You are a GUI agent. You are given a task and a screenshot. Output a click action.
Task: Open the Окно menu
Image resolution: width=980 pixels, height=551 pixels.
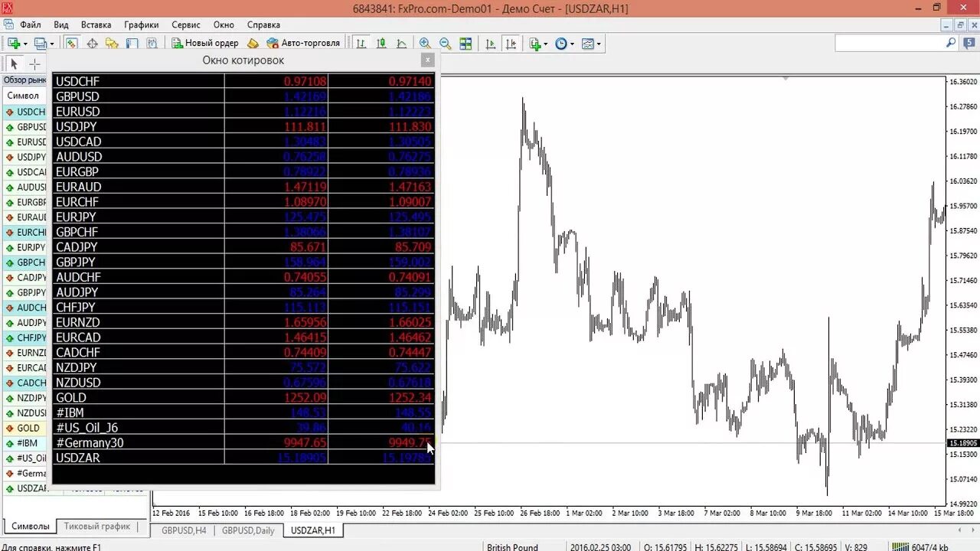coord(224,24)
